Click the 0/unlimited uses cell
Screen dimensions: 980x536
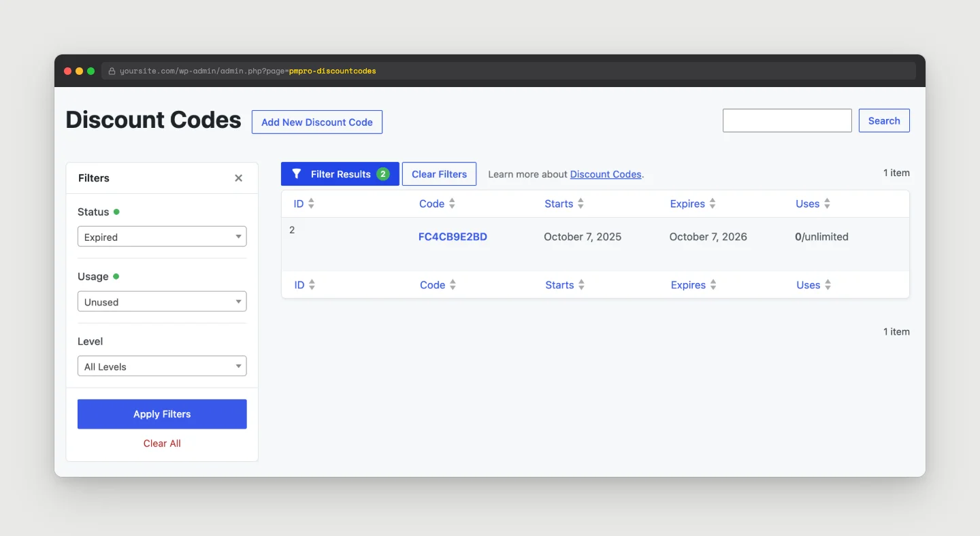821,237
